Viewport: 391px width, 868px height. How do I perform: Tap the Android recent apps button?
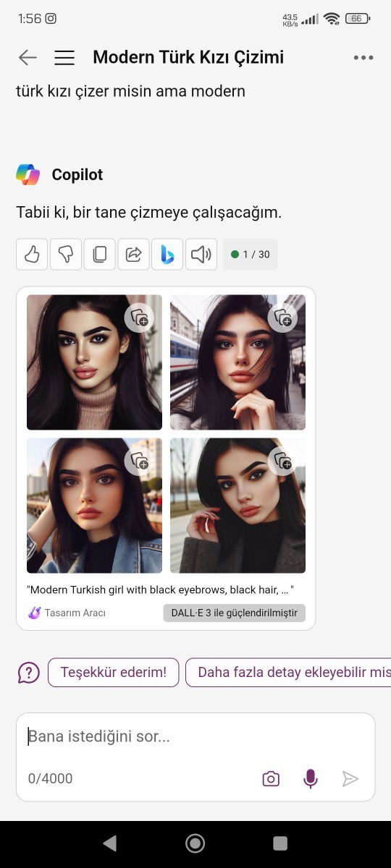pyautogui.click(x=280, y=843)
